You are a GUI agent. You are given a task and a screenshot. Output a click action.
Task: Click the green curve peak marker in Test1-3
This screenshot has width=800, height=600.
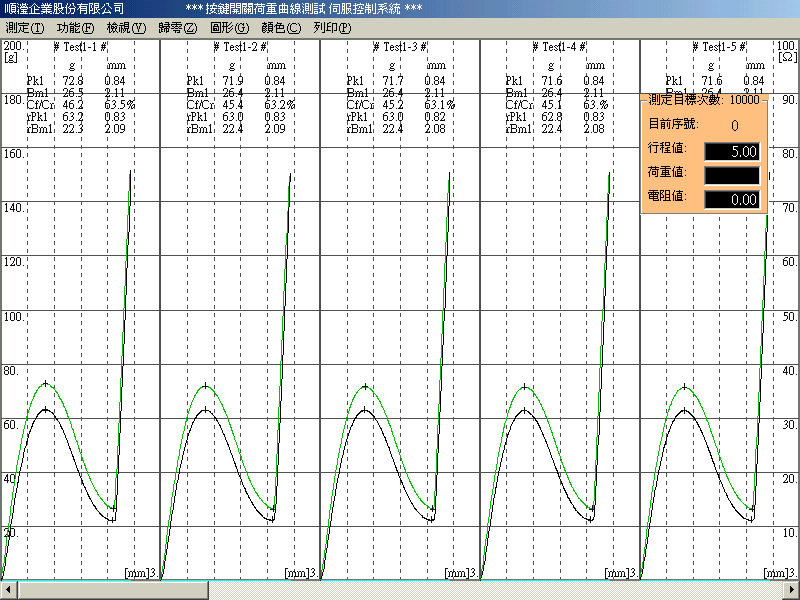(365, 387)
